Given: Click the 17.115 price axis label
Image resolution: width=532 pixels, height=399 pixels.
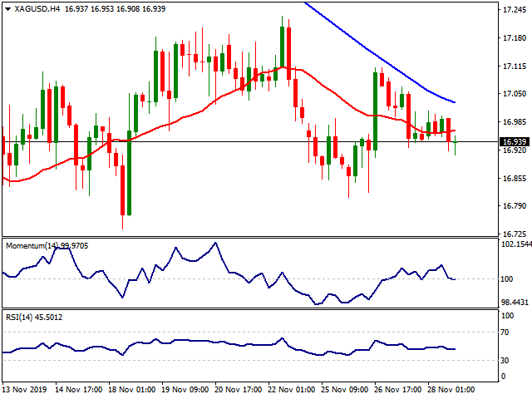Looking at the screenshot, I should [515, 66].
